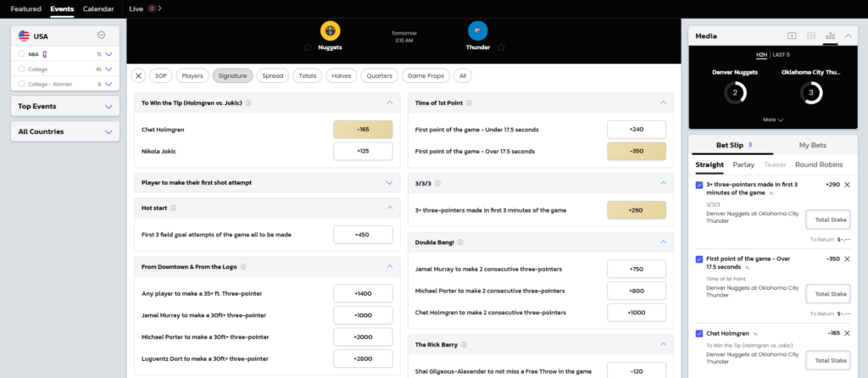The image size is (868, 378).
Task: Open the court view icon in Media
Action: point(811,36)
